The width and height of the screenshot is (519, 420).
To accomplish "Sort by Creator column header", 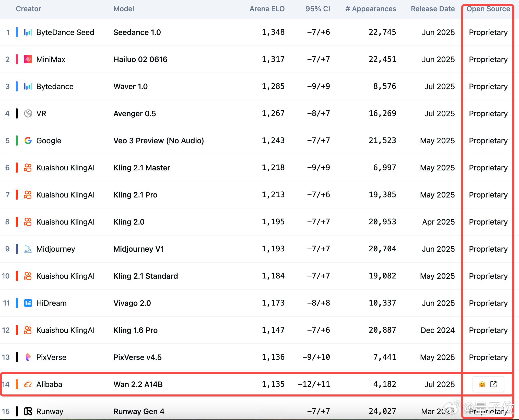I will pos(28,9).
